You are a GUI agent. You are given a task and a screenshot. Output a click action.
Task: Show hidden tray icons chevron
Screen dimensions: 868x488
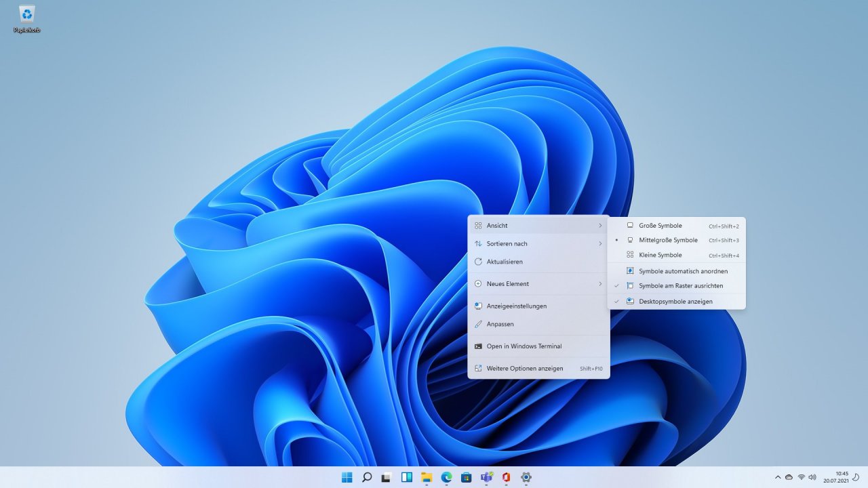click(778, 477)
